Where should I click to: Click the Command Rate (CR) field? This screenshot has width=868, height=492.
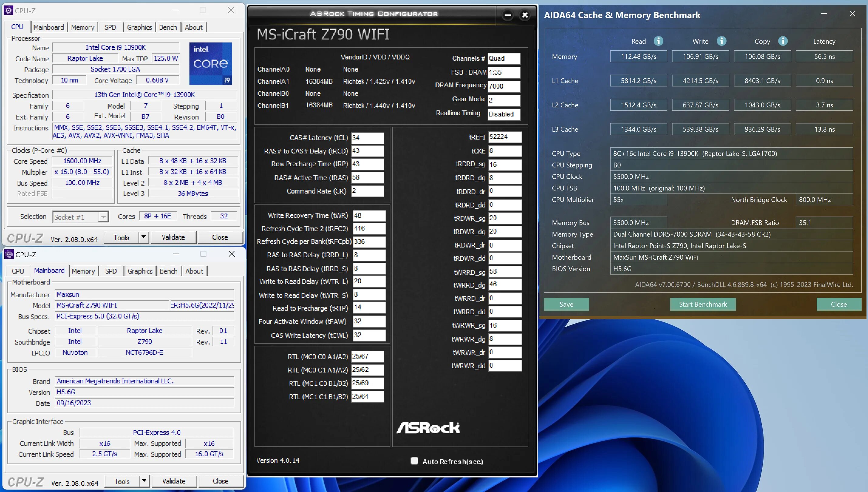367,191
